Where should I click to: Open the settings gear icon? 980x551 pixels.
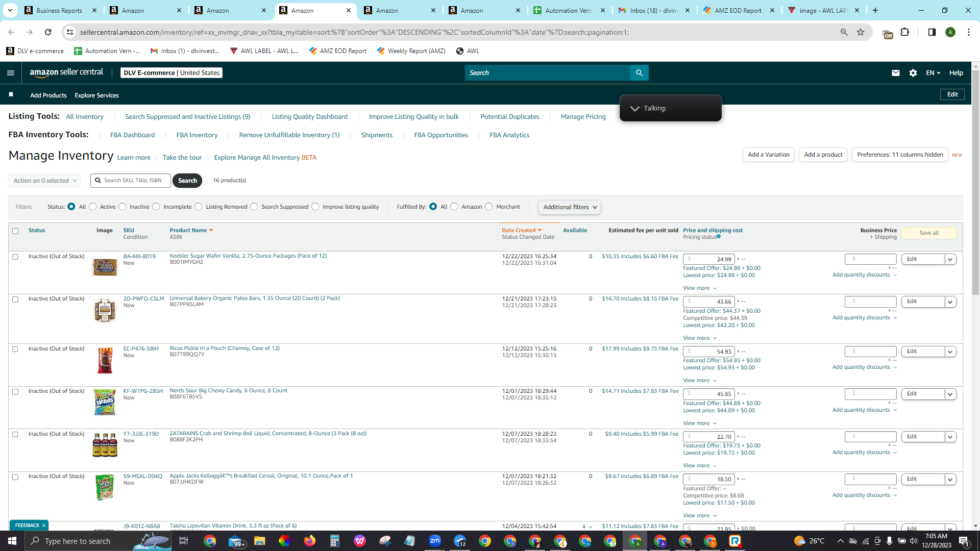[x=913, y=73]
